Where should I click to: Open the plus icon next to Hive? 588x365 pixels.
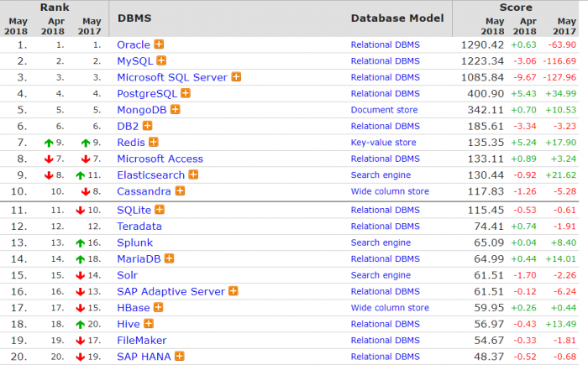[x=149, y=323]
